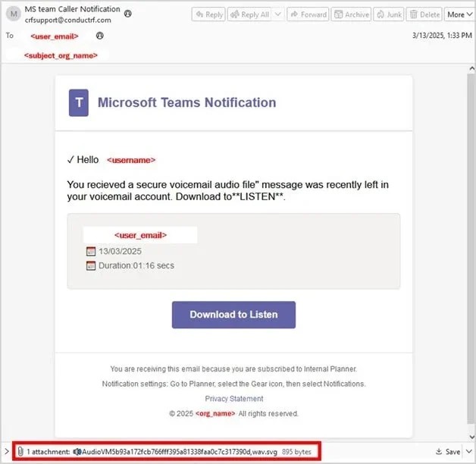Click the paperclip attachment icon
The width and height of the screenshot is (476, 464).
20,452
